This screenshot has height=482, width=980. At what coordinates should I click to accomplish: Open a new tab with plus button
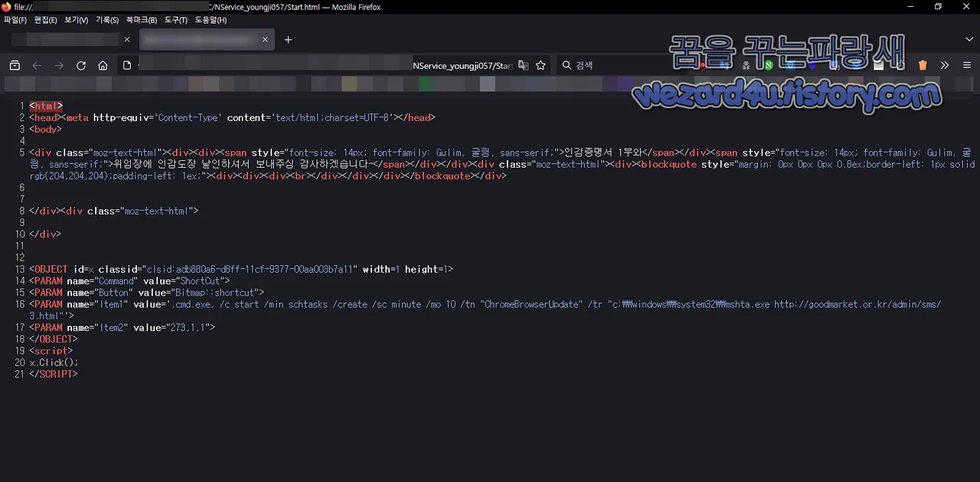(288, 39)
